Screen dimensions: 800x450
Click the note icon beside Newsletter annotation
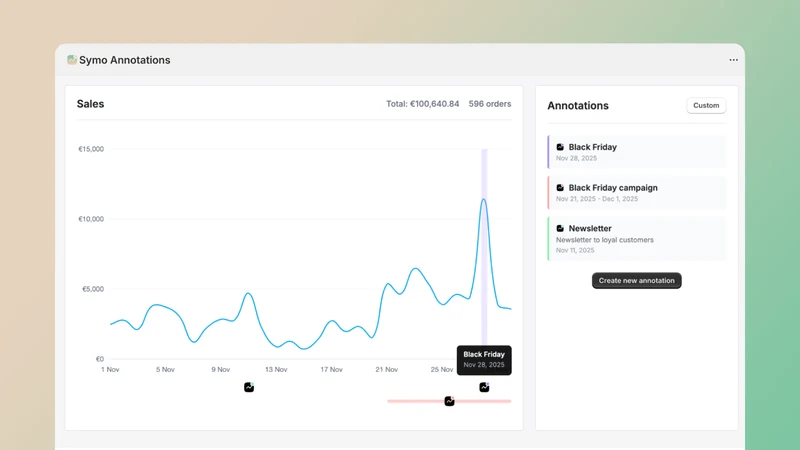[560, 229]
